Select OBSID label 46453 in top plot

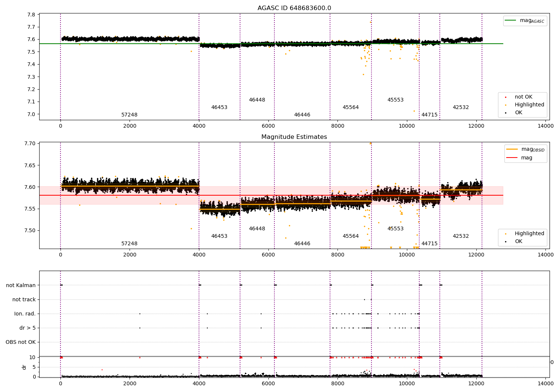(x=219, y=108)
